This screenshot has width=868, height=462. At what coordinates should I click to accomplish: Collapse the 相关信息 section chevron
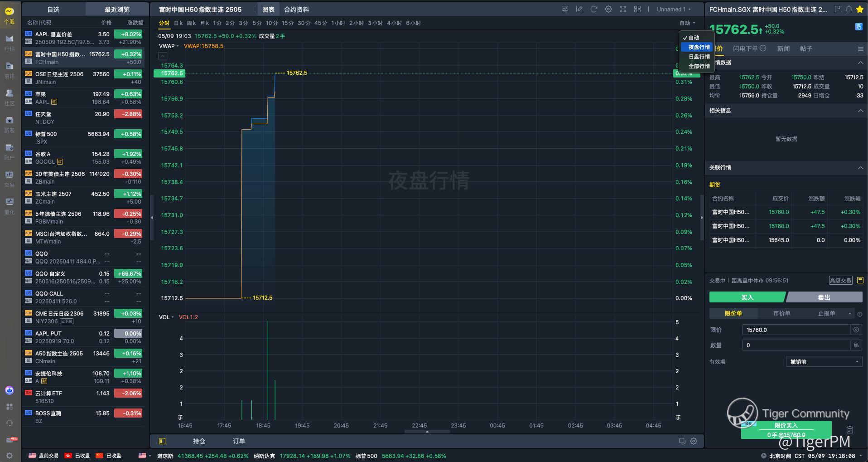click(x=860, y=111)
